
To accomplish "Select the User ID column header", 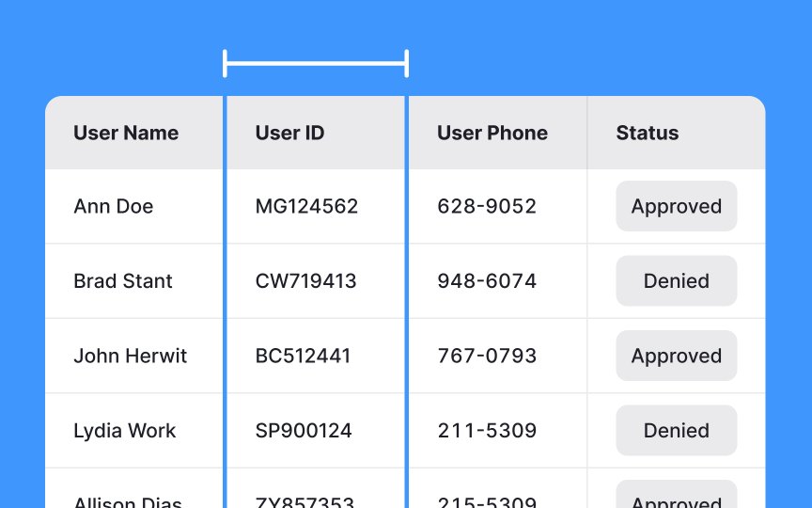I will [x=289, y=134].
